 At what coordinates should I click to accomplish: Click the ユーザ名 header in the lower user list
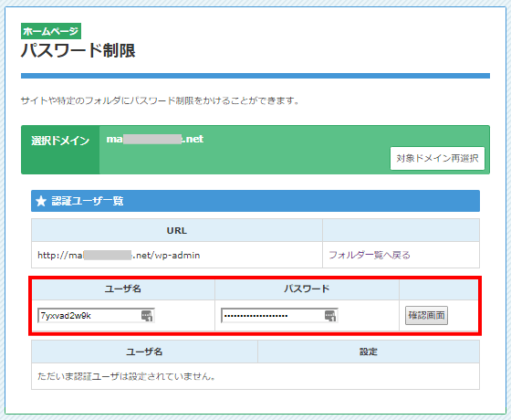[144, 352]
